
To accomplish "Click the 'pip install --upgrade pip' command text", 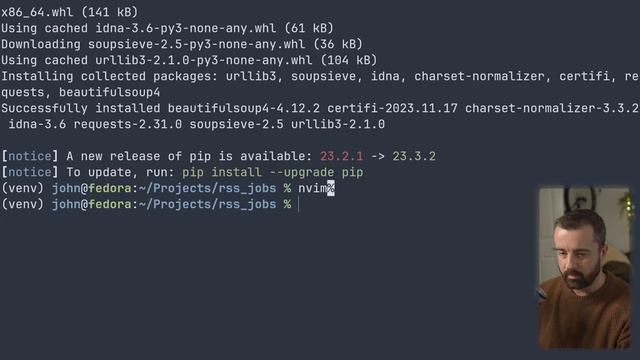I will (273, 173).
